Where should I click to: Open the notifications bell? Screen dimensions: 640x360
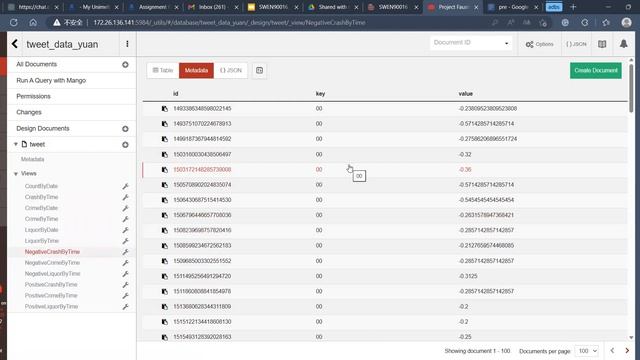click(624, 44)
